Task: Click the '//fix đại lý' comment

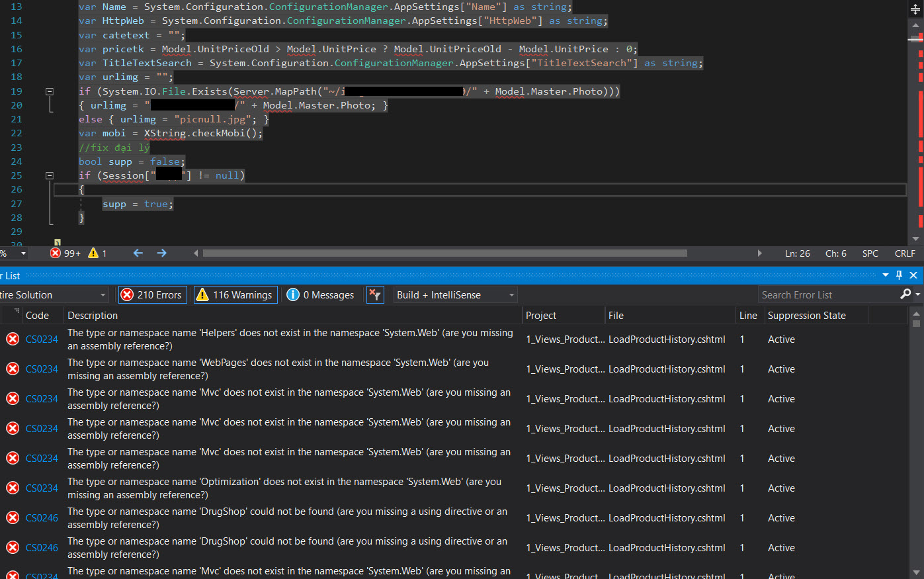Action: click(114, 148)
